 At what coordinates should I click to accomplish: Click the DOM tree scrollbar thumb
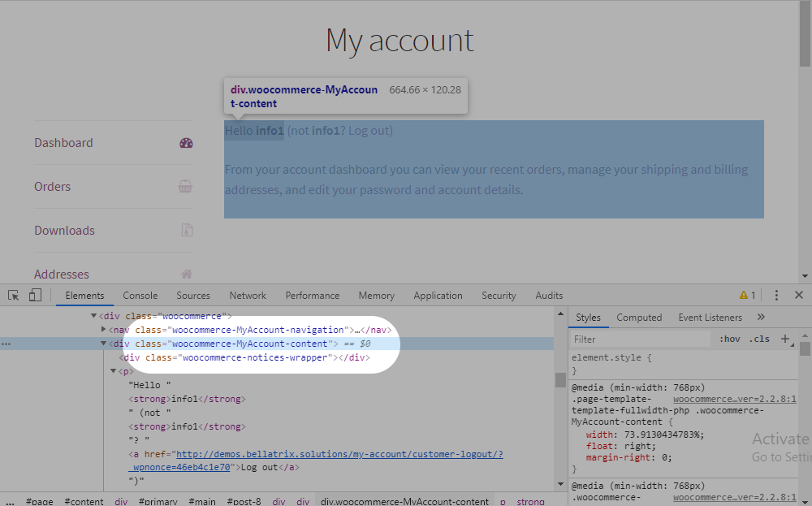559,379
